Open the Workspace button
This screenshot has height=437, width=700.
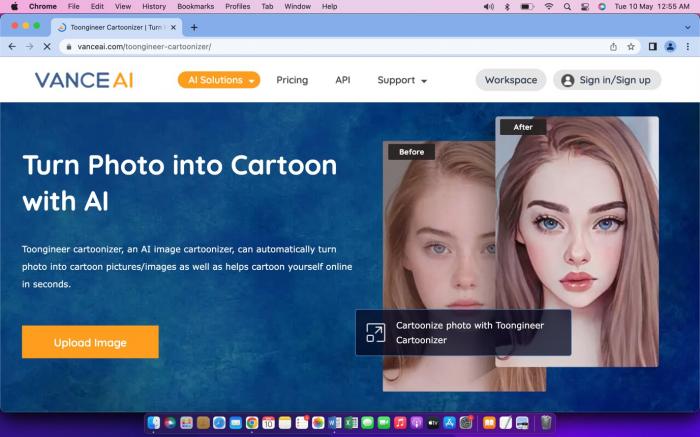(511, 80)
